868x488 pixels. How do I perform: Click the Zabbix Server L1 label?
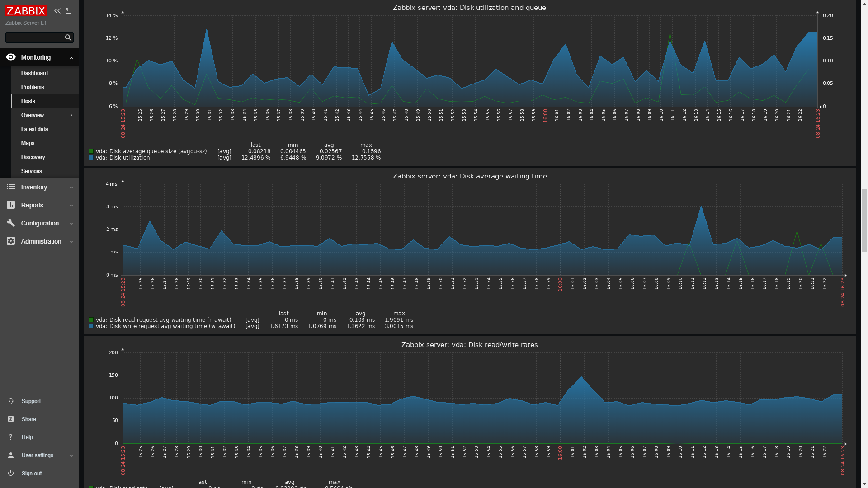26,23
